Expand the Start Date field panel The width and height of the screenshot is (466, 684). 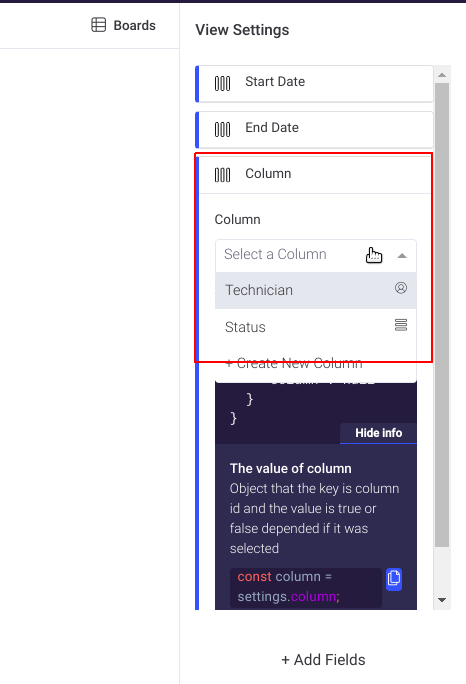314,84
